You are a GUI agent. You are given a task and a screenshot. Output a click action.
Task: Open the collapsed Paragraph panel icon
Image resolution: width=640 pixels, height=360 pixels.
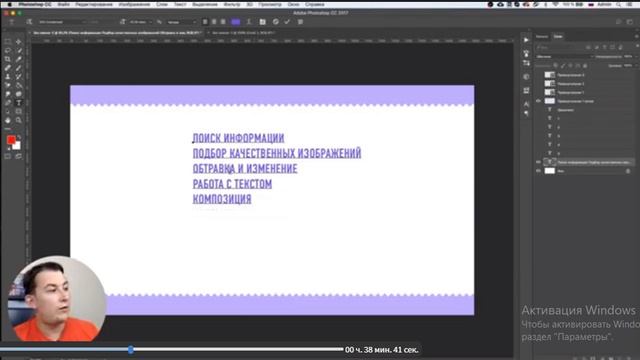pyautogui.click(x=526, y=113)
